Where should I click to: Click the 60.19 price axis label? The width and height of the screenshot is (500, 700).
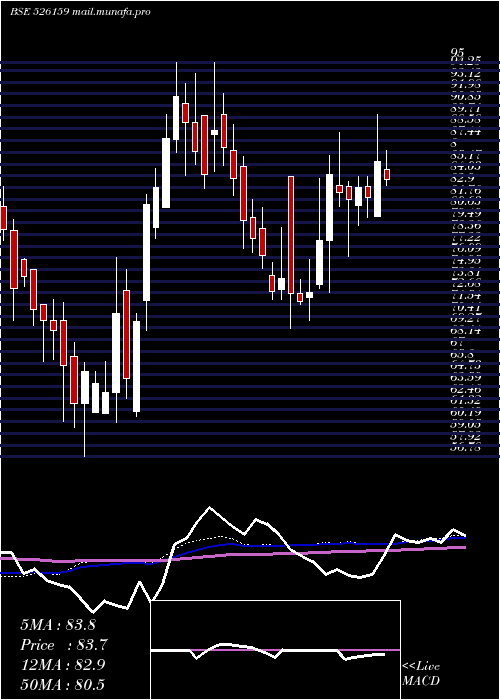pyautogui.click(x=465, y=413)
